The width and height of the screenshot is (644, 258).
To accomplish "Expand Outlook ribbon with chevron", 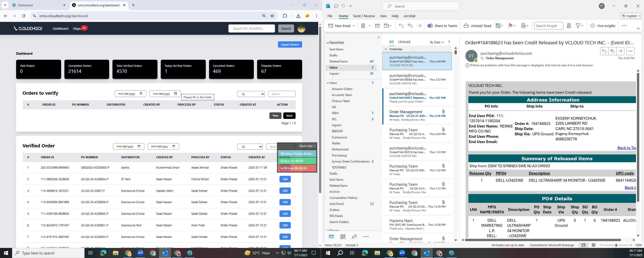I will tap(638, 28).
